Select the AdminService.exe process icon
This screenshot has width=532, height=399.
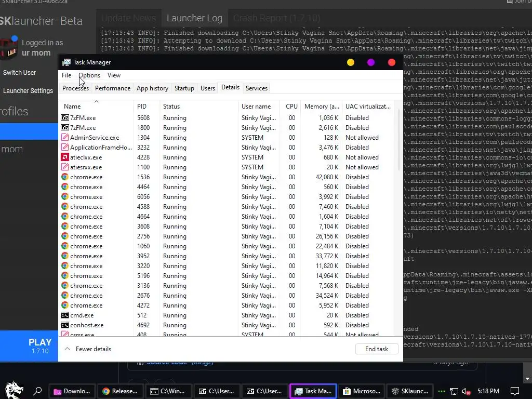[65, 137]
